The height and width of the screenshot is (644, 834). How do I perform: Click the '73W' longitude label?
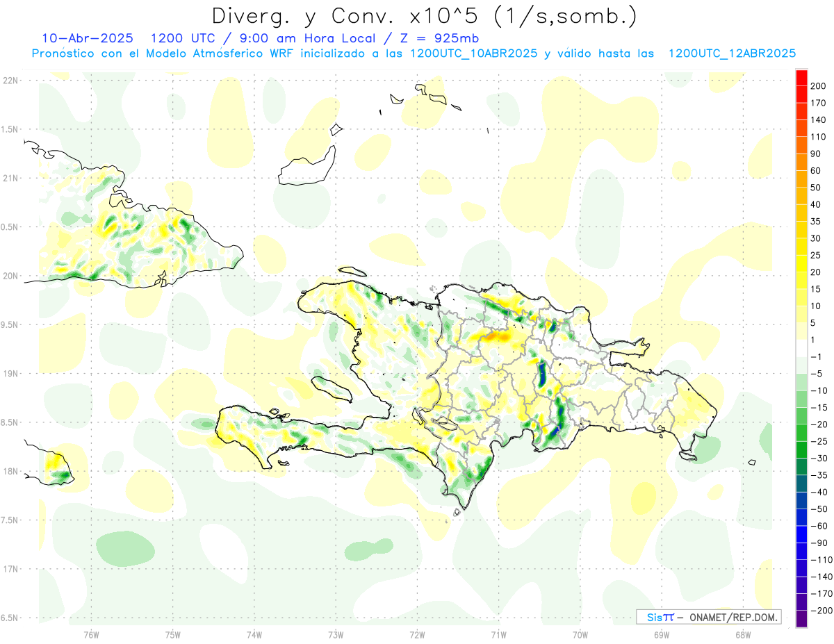pyautogui.click(x=336, y=634)
